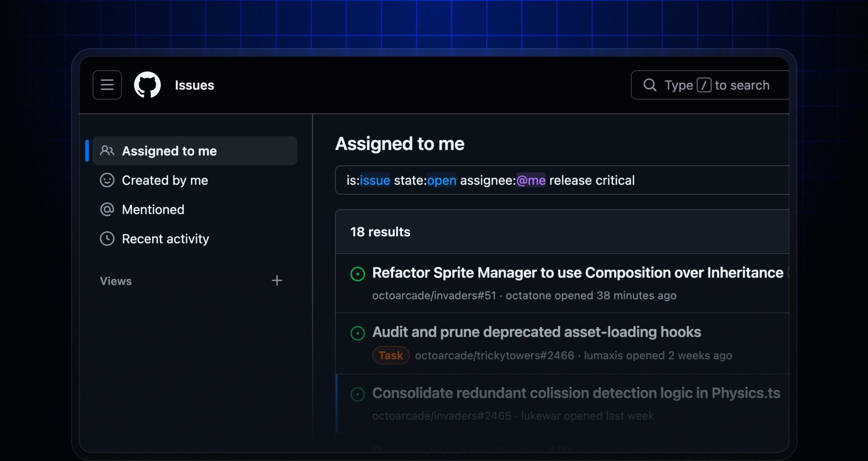
Task: Click the @ icon beside Mentioned
Action: [x=107, y=209]
